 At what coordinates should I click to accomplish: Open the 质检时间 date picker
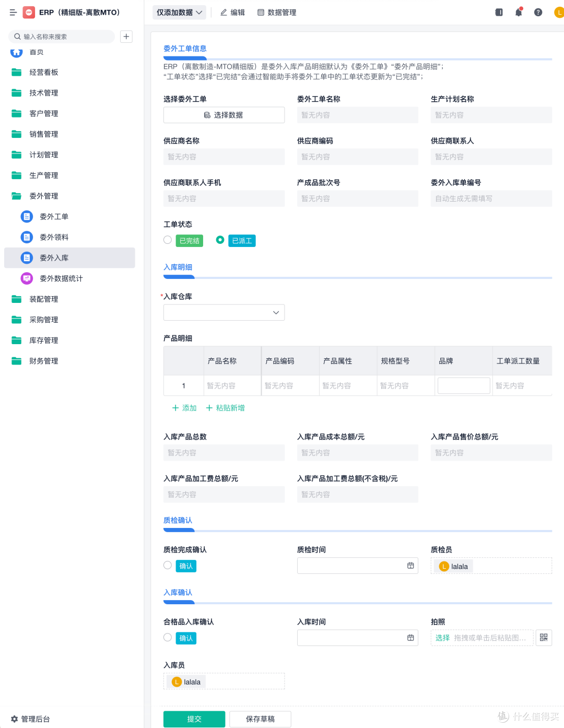coord(358,566)
